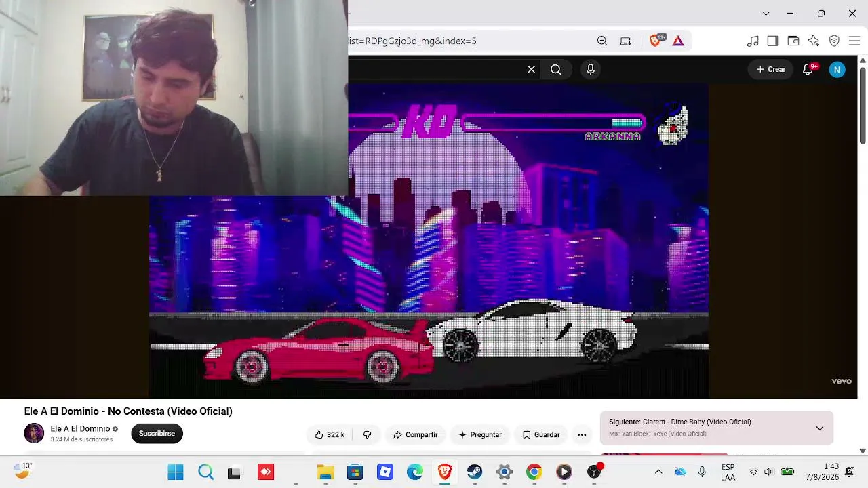
Task: Open the weather widget showing 10°
Action: coord(24,470)
